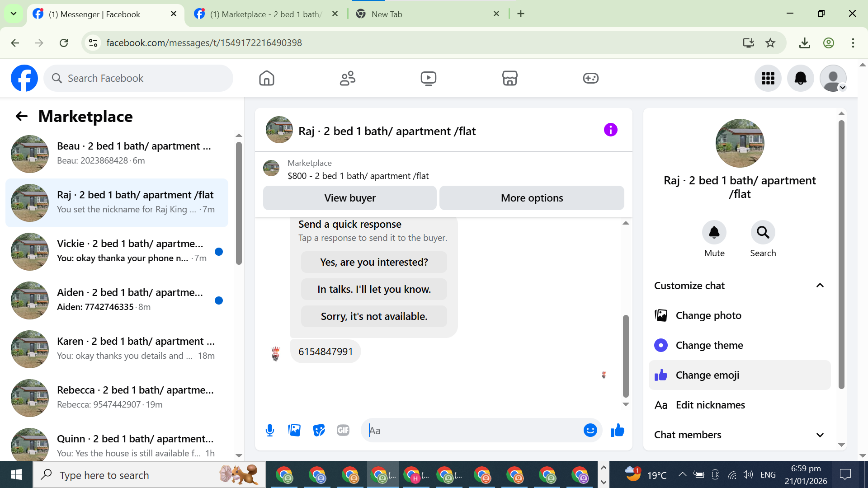The width and height of the screenshot is (868, 488).
Task: Open the GIF picker
Action: [x=343, y=430]
